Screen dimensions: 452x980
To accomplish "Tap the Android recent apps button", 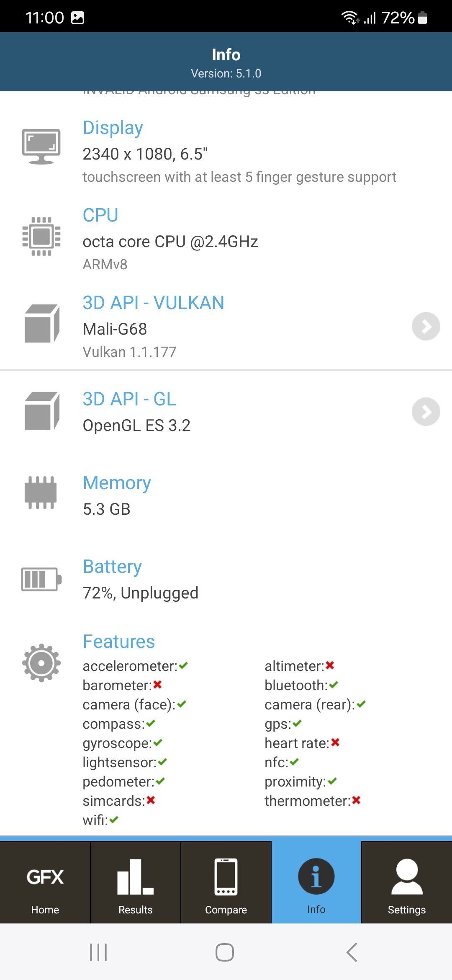I will click(99, 952).
